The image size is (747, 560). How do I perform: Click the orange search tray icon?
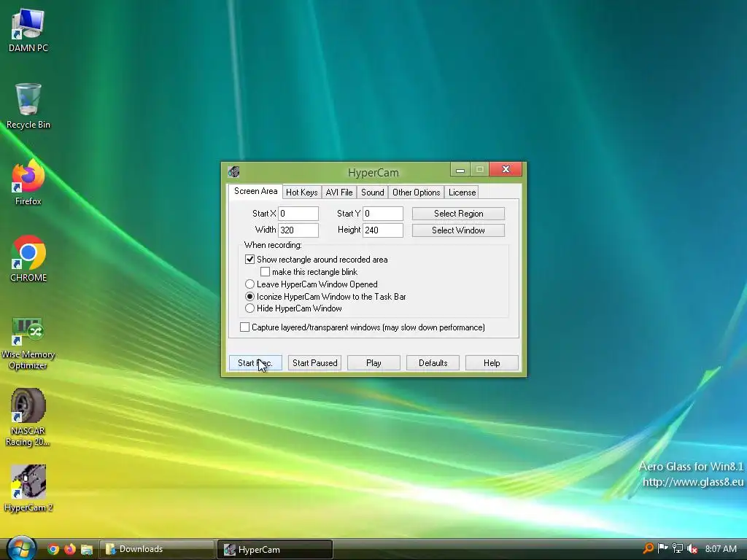coord(648,548)
